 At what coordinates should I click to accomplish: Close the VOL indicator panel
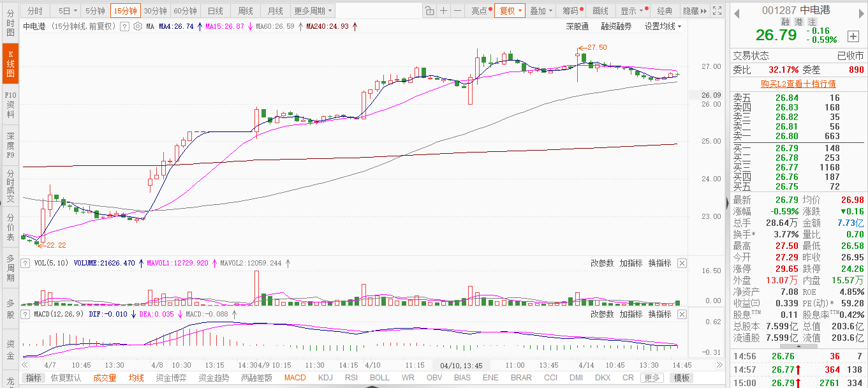tap(681, 263)
